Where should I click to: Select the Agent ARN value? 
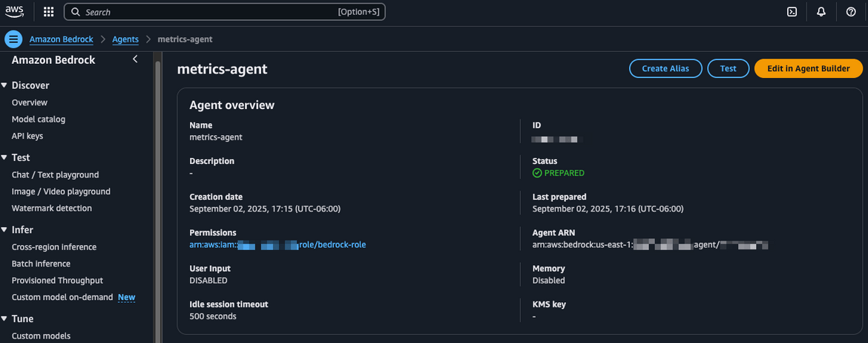click(x=651, y=244)
